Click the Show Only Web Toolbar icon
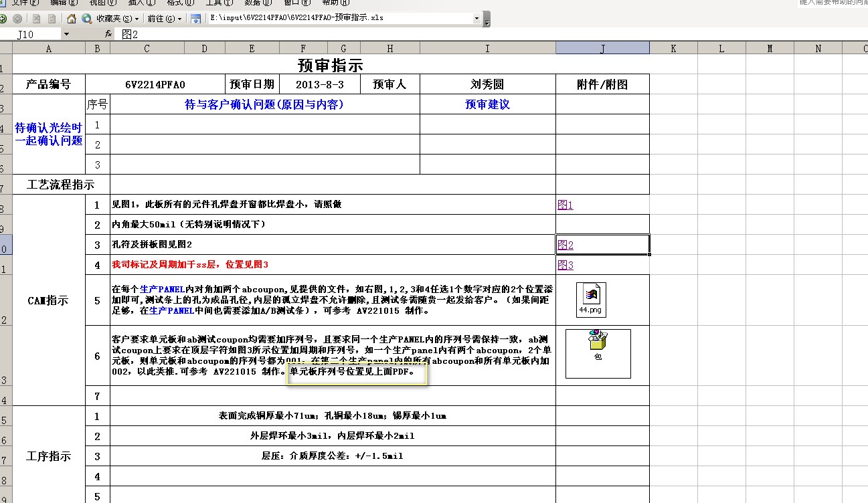868x503 pixels. pyautogui.click(x=195, y=19)
